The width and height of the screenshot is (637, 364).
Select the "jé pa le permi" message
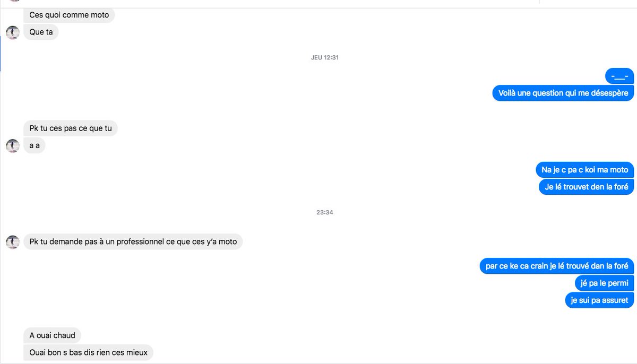tap(605, 283)
